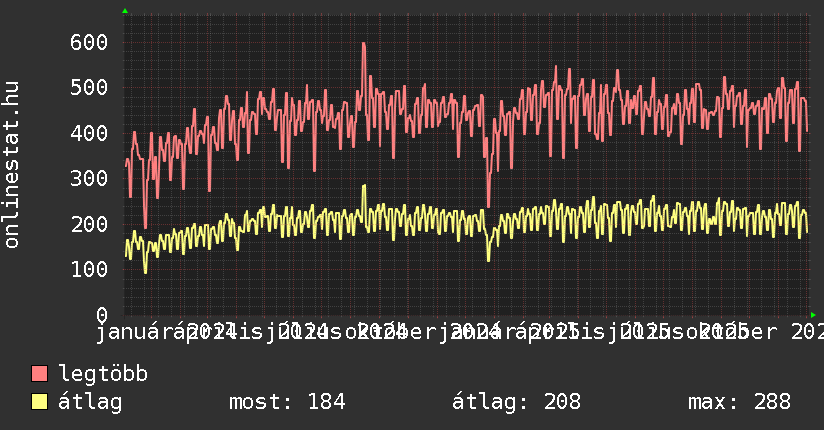Toggle the legtöbb series legend label

[x=103, y=374]
